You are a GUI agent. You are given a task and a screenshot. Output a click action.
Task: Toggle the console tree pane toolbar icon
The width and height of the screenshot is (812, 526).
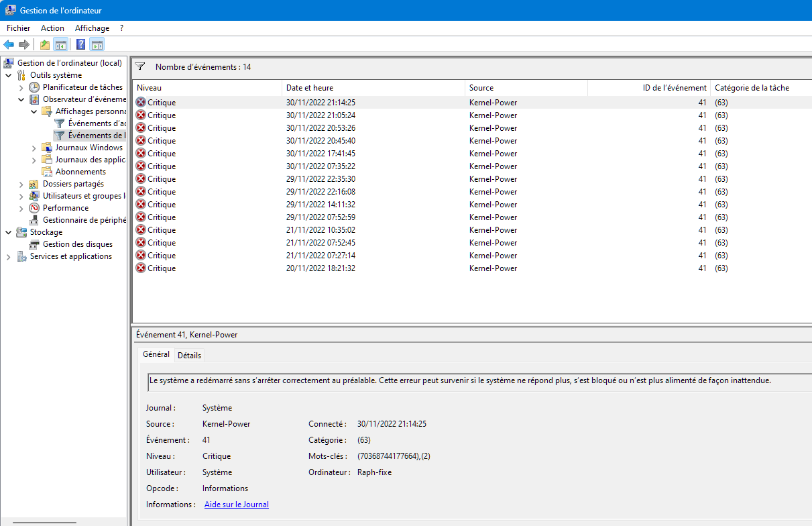60,45
